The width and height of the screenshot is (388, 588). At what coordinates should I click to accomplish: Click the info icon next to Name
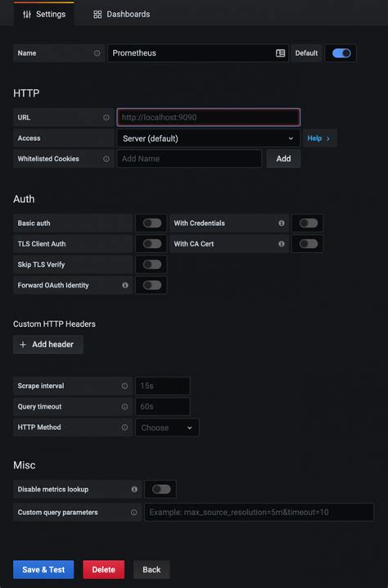tap(97, 53)
